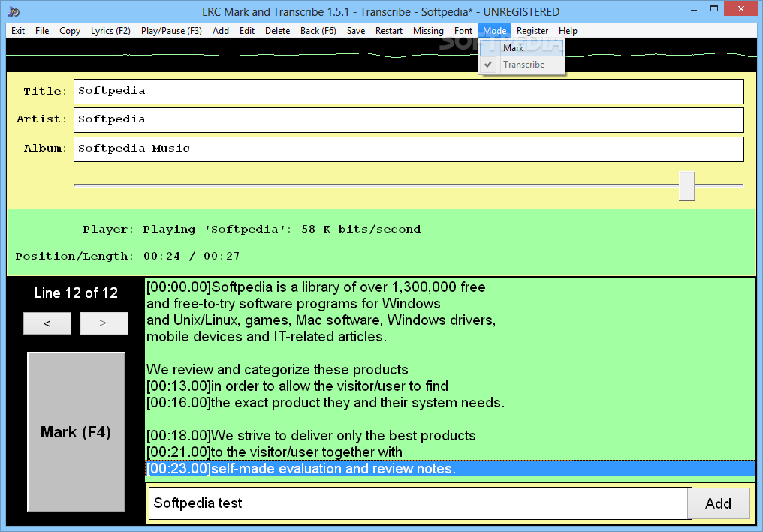The image size is (763, 532).
Task: Select line '[00:13.00]in order to allow'
Action: tap(450, 386)
